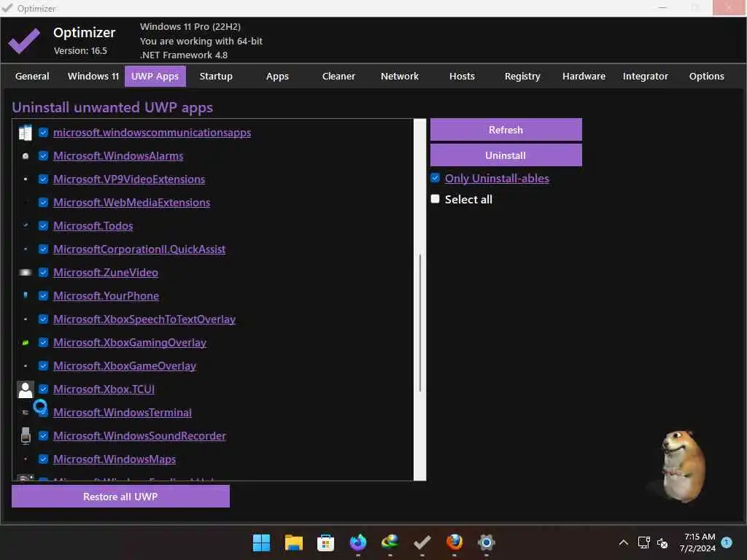Click the WindowsTerminal app icon
Viewport: 747px width, 560px height.
(26, 413)
